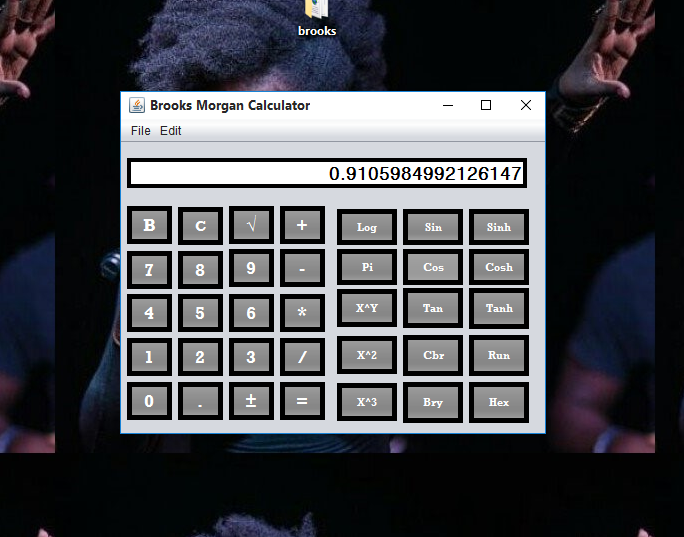Click the Log function button

click(367, 227)
